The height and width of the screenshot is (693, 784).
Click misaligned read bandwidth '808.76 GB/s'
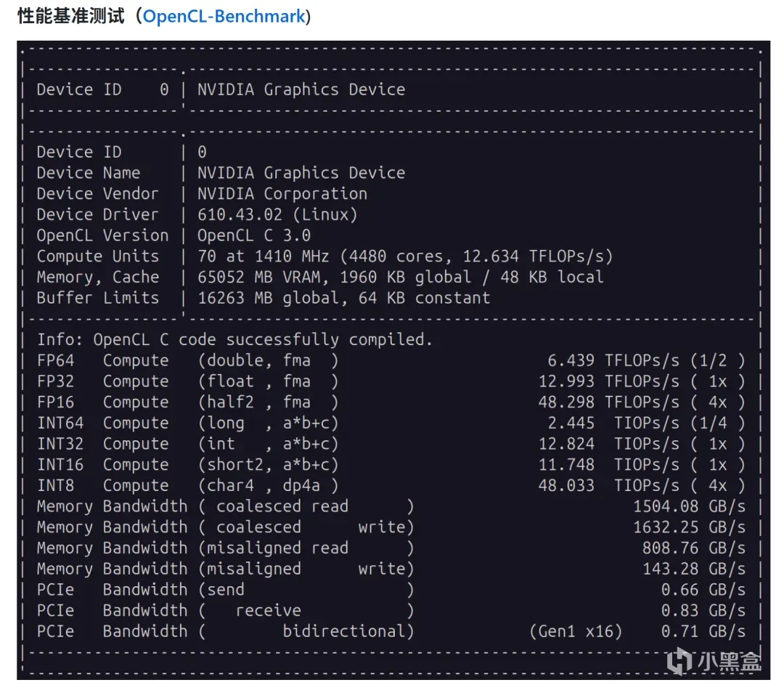tap(694, 548)
